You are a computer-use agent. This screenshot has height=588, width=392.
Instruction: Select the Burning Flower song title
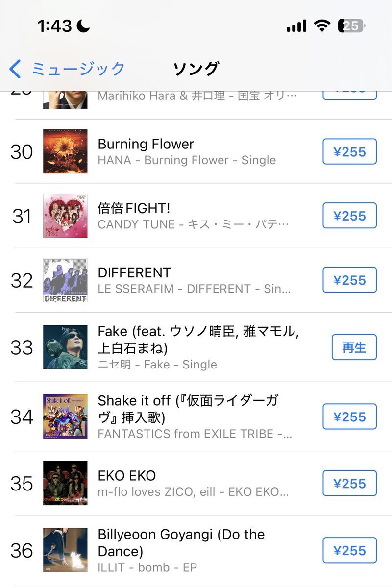click(x=146, y=144)
